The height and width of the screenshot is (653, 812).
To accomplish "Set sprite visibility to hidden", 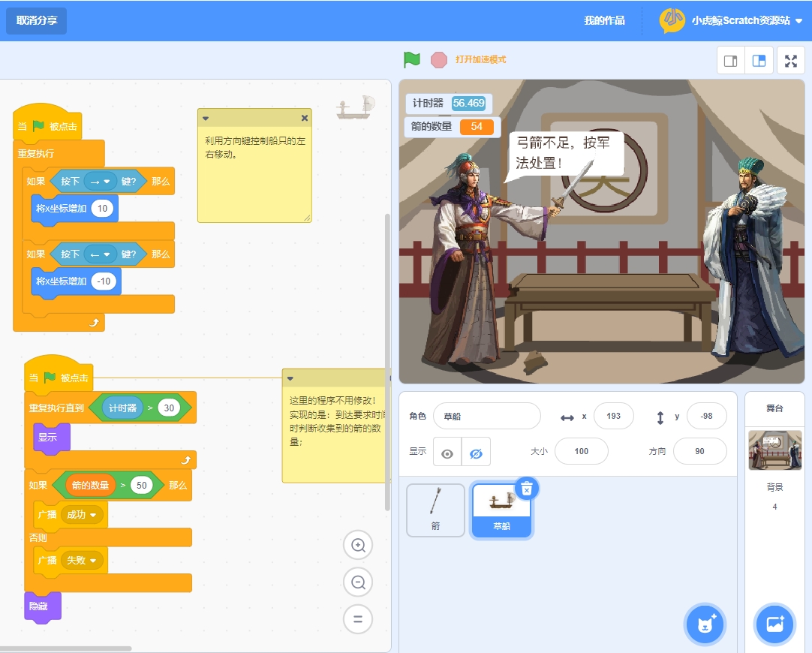I will (476, 453).
